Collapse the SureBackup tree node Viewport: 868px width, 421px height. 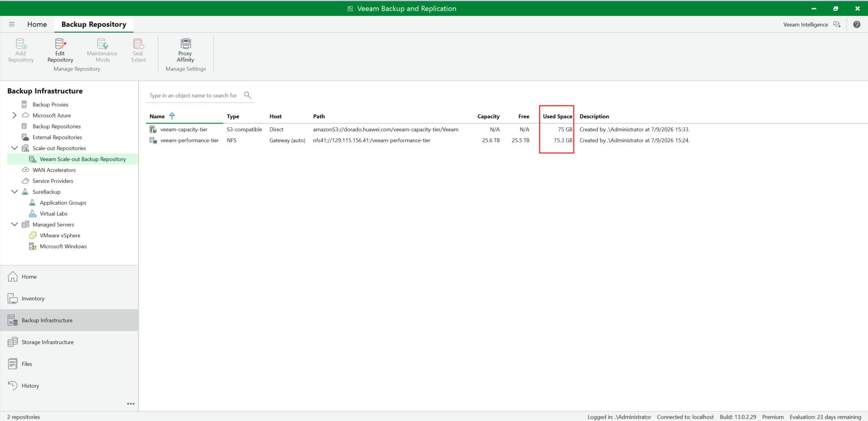15,192
